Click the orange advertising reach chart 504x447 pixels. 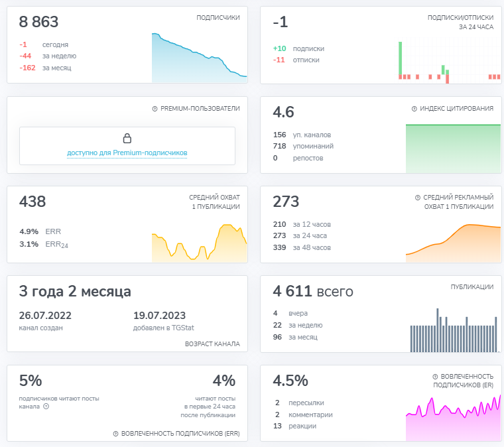pos(453,243)
